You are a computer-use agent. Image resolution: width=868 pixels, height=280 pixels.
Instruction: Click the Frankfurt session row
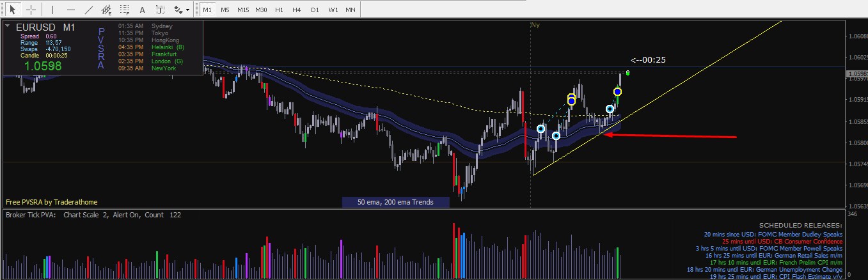148,54
